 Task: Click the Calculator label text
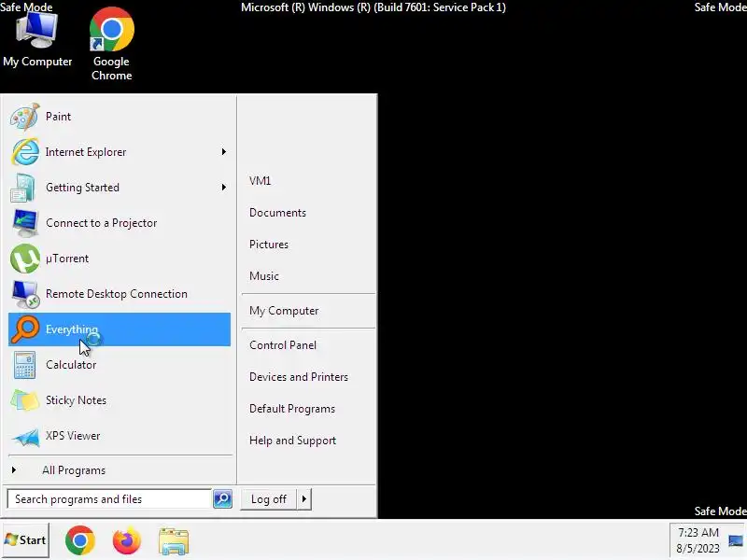[x=71, y=365]
